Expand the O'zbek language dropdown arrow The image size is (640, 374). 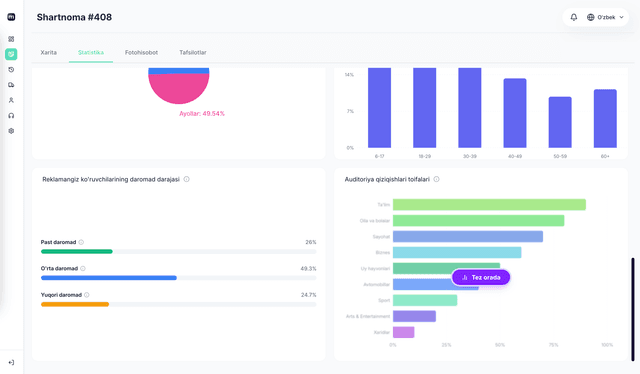pos(622,17)
